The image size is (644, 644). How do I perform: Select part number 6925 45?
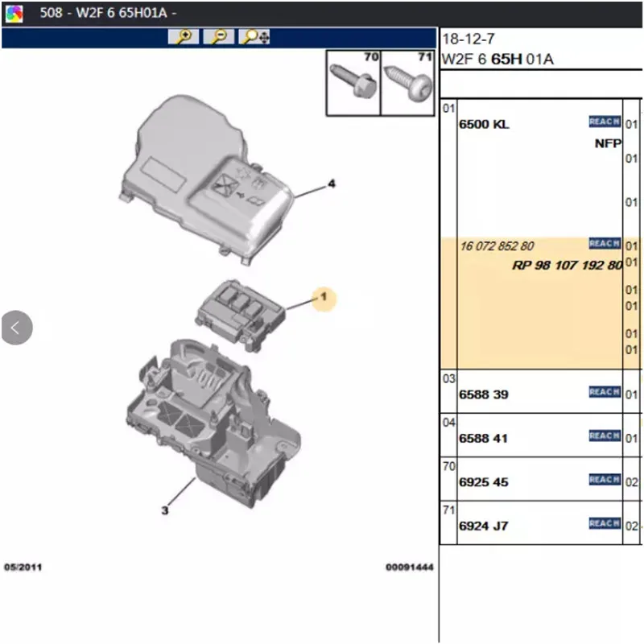point(484,482)
